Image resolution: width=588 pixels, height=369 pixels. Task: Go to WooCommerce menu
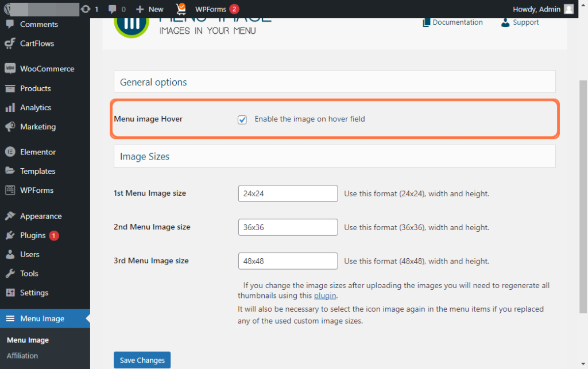(47, 69)
